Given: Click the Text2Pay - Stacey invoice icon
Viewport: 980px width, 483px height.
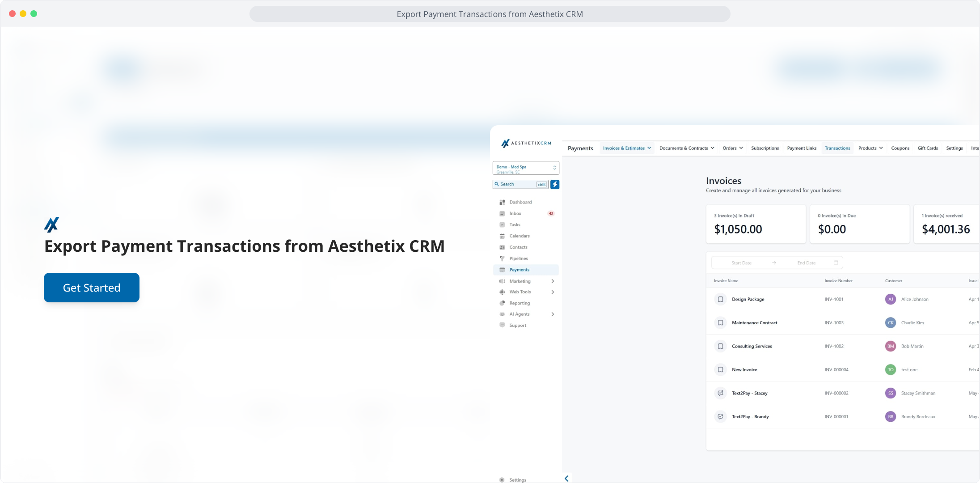Looking at the screenshot, I should (x=720, y=393).
